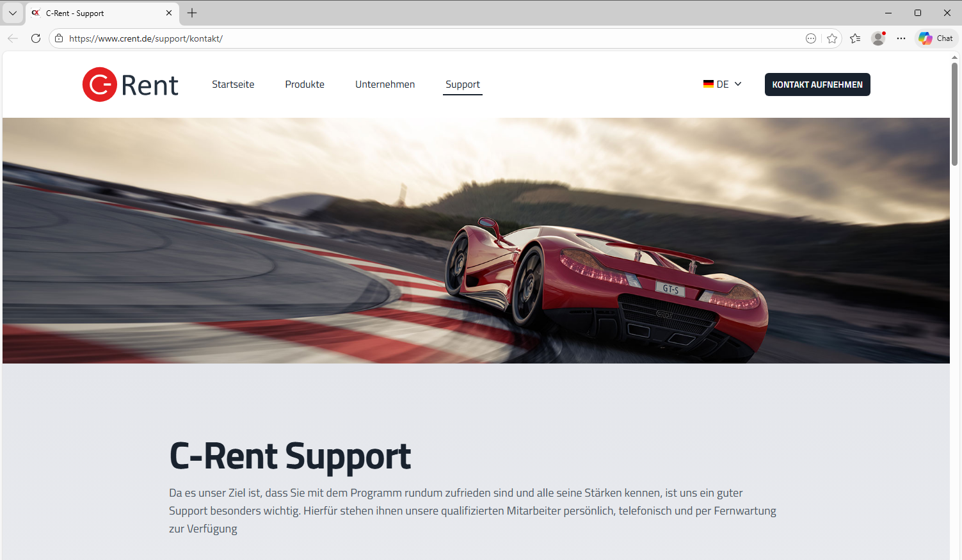
Task: View site information lock icon
Action: pyautogui.click(x=59, y=38)
